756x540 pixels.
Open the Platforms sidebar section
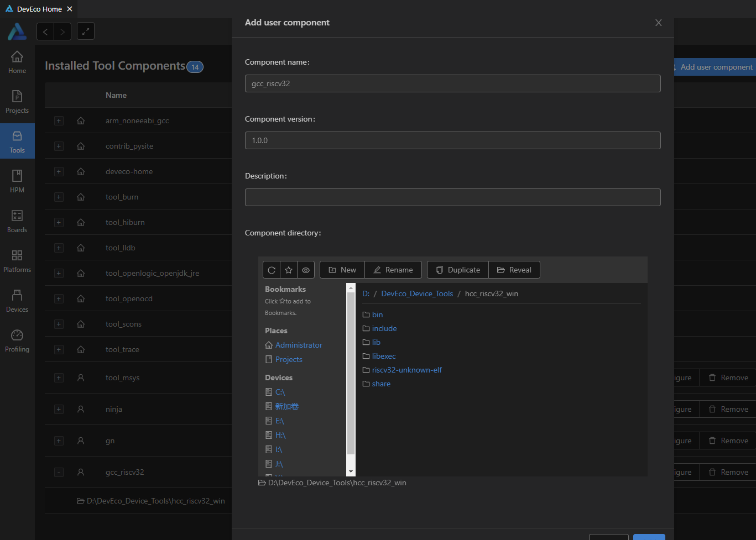17,261
